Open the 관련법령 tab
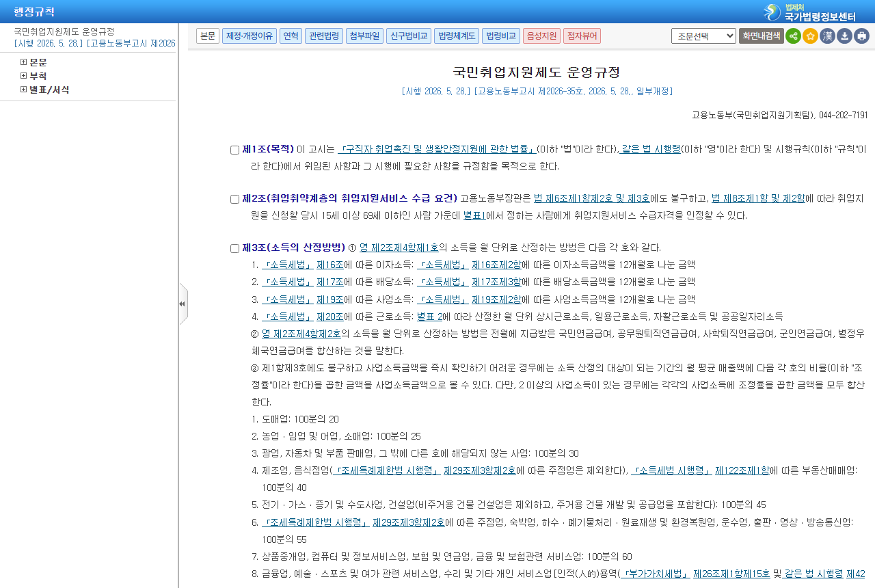 (x=324, y=36)
